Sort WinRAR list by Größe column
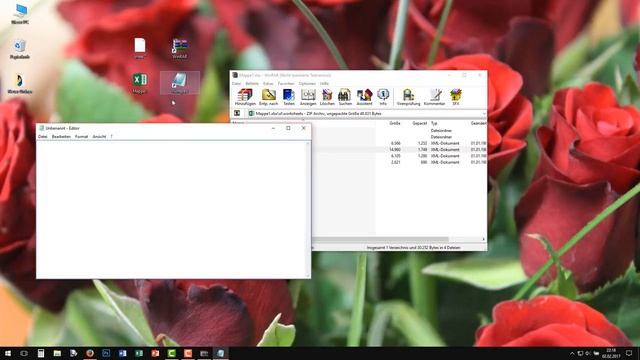640x360 pixels. pos(394,123)
